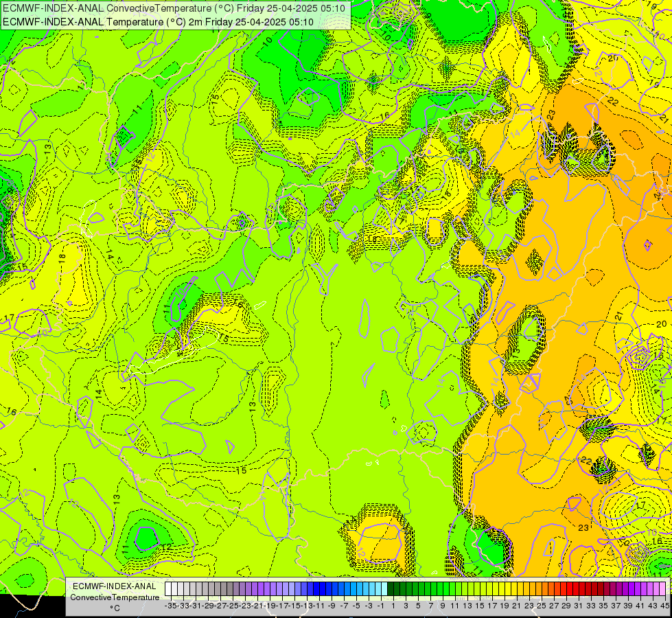The width and height of the screenshot is (672, 618).
Task: Select the bright green swatch above legend value 9
Action: 440,588
